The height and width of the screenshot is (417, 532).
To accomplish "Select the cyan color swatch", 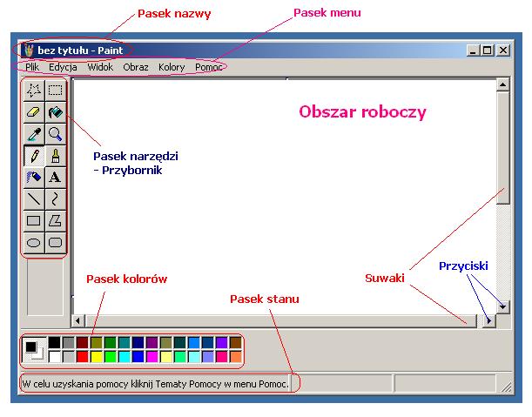I will tap(125, 357).
